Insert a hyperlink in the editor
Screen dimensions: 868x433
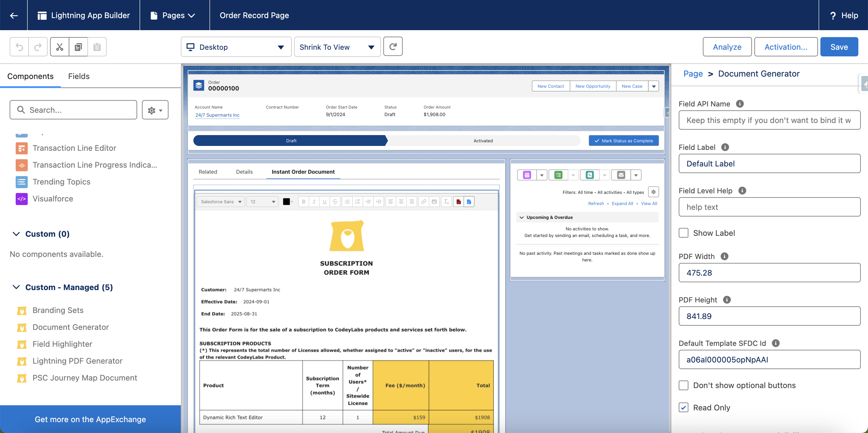point(423,202)
